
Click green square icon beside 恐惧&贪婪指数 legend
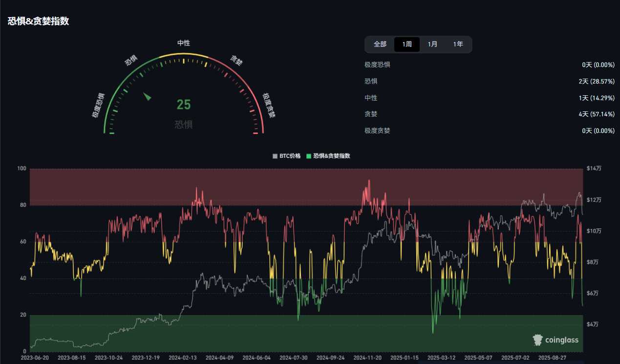coord(308,156)
